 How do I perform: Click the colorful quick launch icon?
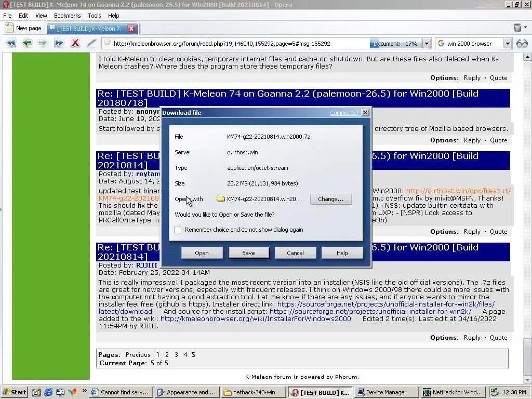72,392
